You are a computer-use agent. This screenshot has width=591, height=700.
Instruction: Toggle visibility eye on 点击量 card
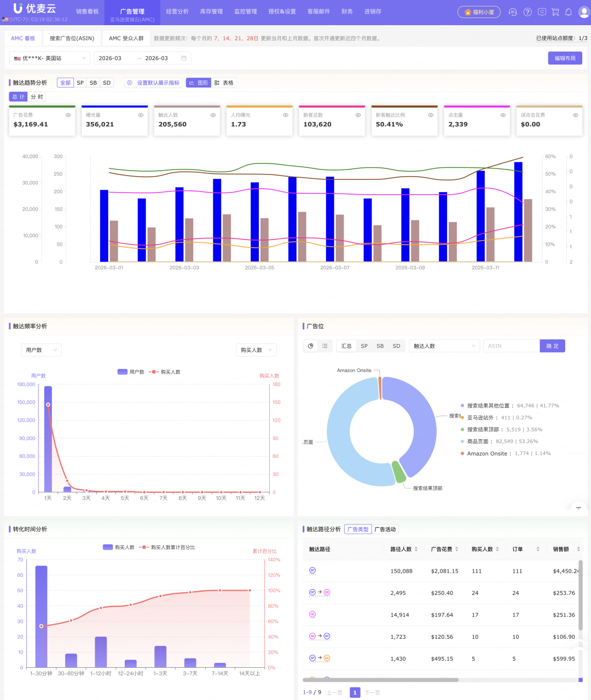[x=502, y=115]
